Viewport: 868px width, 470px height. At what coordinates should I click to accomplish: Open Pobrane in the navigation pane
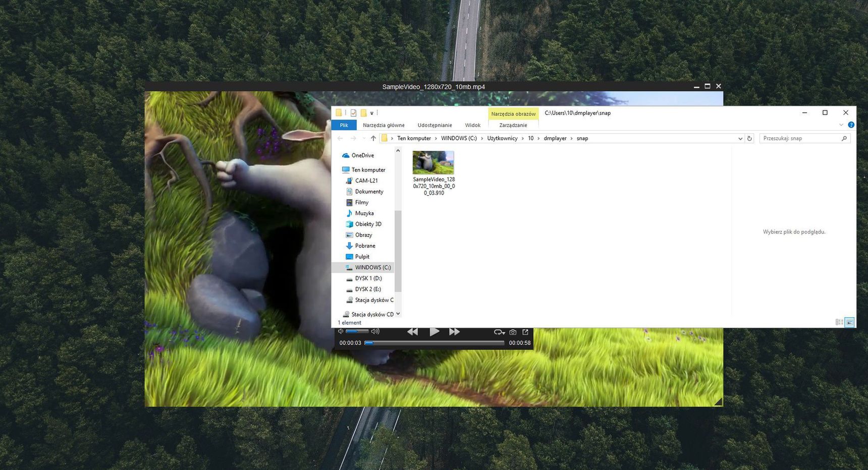(x=361, y=246)
